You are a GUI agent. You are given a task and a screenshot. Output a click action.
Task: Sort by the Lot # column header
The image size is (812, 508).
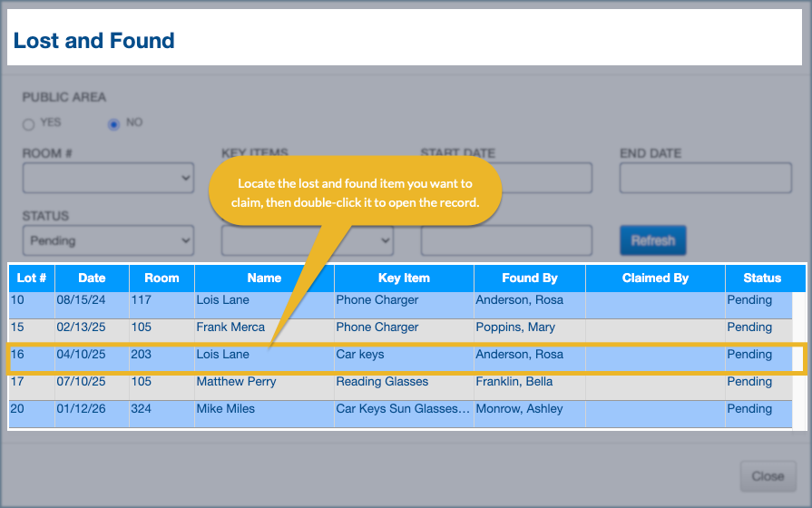click(x=32, y=278)
